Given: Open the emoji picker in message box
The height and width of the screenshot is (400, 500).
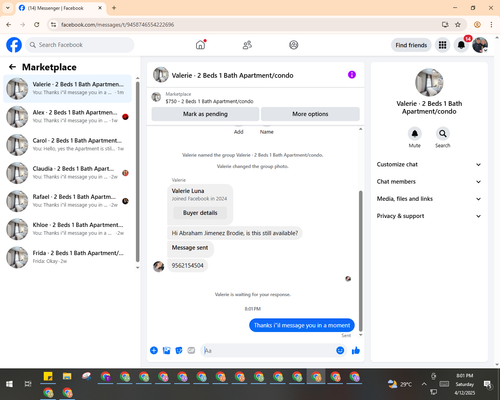Looking at the screenshot, I should [340, 350].
